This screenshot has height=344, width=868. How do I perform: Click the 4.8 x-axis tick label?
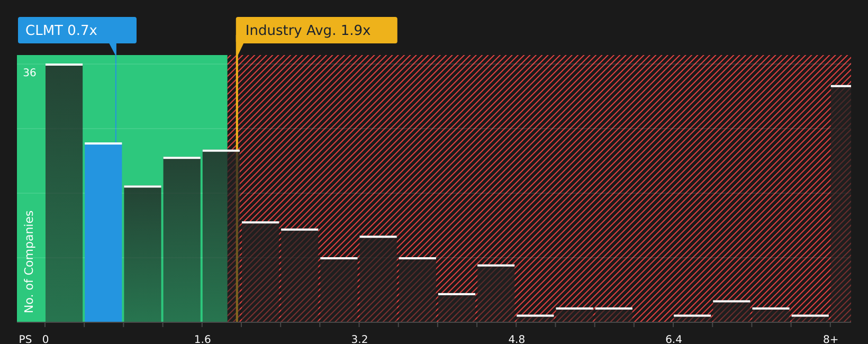point(517,339)
